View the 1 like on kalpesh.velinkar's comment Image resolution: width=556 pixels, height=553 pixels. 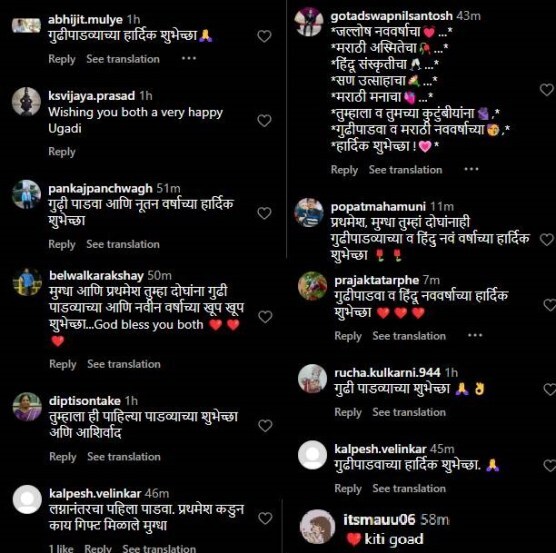point(61,548)
